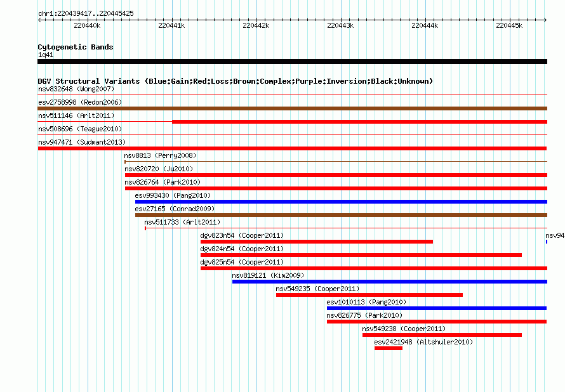
Task: Click the 220444k ruler label
Action: [425, 25]
